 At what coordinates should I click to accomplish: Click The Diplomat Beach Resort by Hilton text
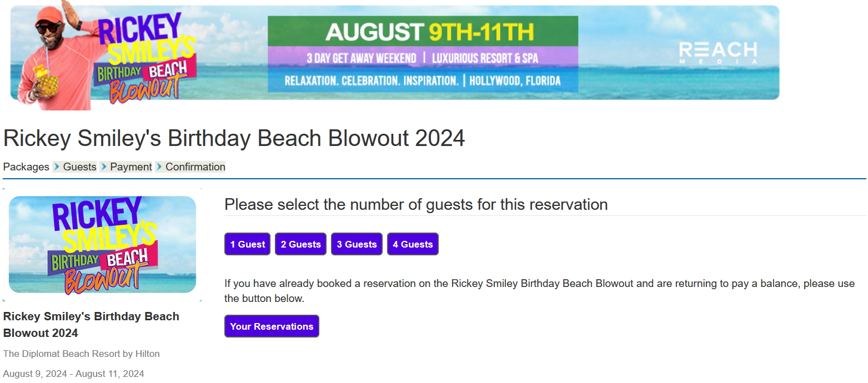[81, 354]
